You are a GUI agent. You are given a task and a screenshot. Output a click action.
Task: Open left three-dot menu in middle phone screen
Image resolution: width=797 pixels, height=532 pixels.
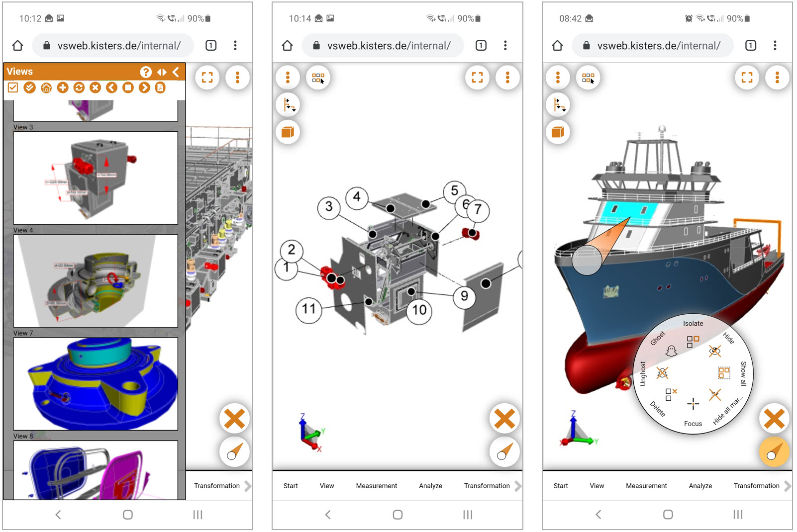288,78
